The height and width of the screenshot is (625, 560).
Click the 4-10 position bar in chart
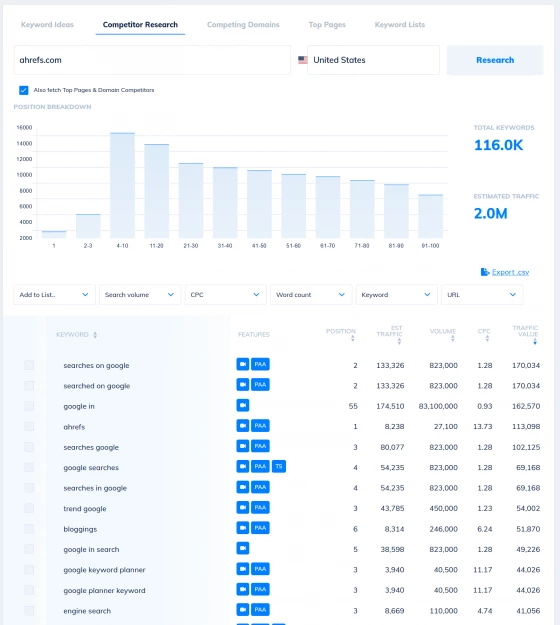(122, 185)
